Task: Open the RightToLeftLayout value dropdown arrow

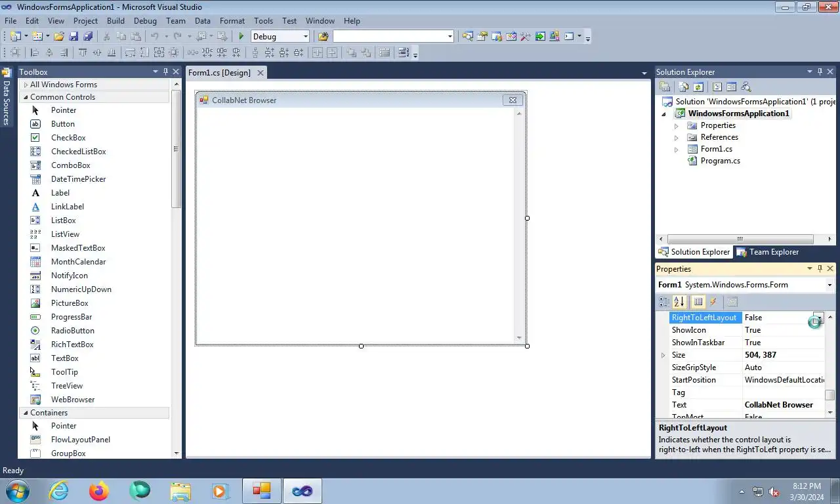Action: tap(819, 318)
